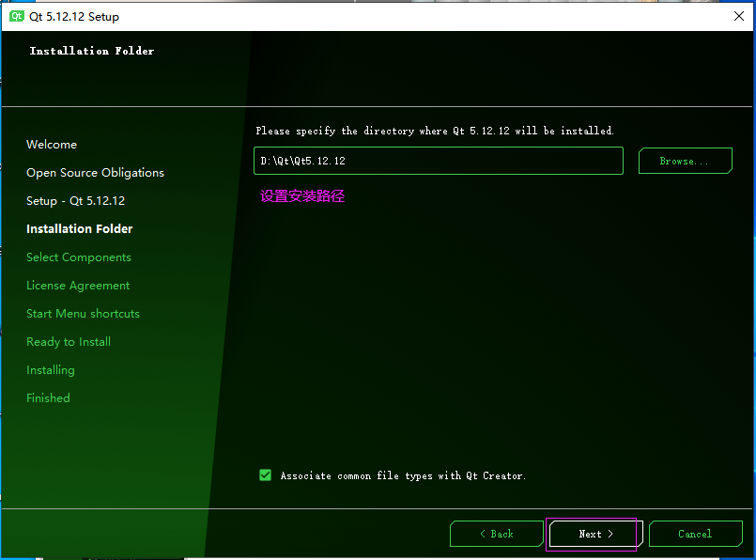Image resolution: width=756 pixels, height=560 pixels.
Task: Select Finished step in sidebar
Action: [48, 398]
